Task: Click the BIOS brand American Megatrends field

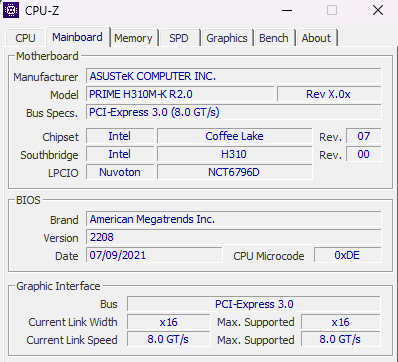Action: [234, 219]
